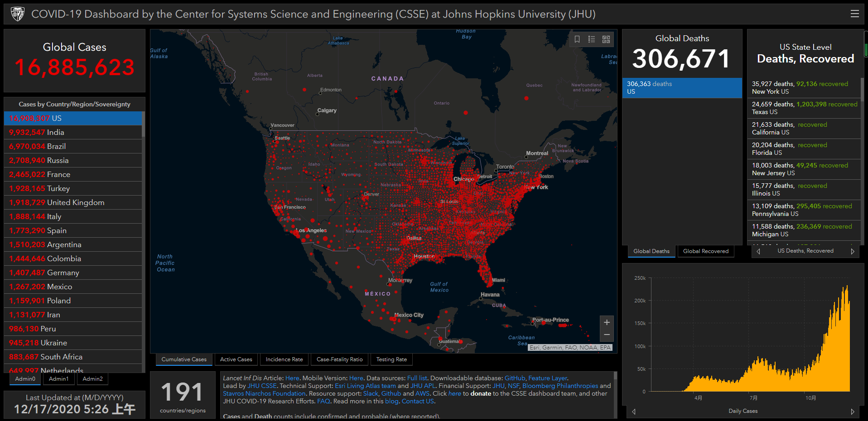Select Brazil in the country cases list
The height and width of the screenshot is (421, 868).
(73, 146)
